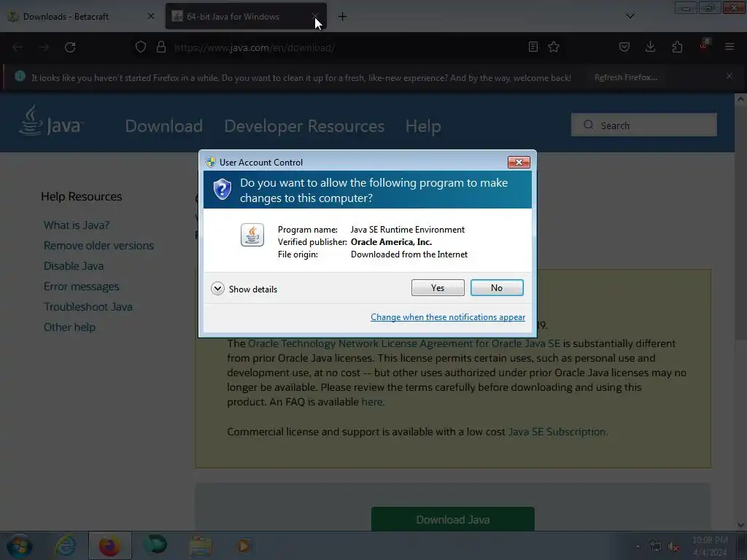Click the Java program icon in UAC dialog
This screenshot has width=747, height=560.
(x=252, y=235)
